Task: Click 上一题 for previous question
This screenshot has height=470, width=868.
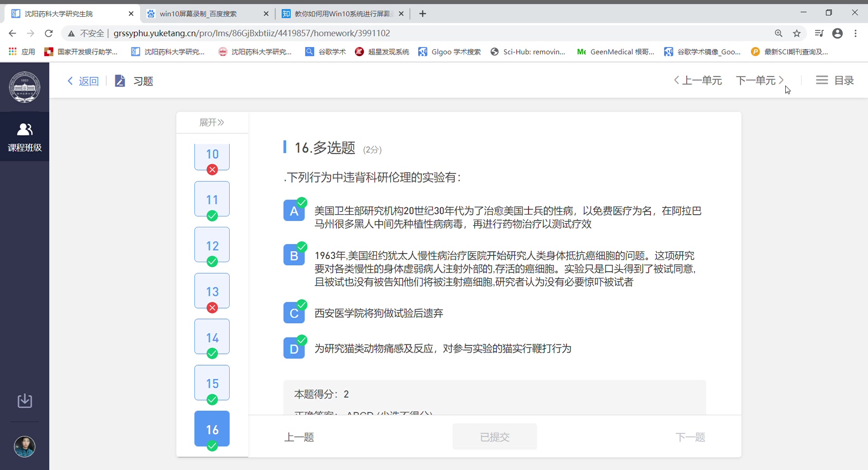Action: point(299,437)
